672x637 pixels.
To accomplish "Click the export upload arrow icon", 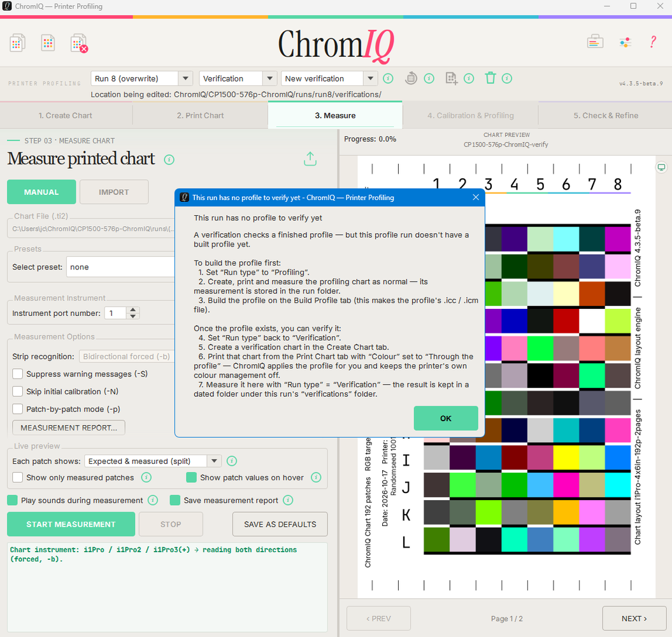I will point(310,159).
